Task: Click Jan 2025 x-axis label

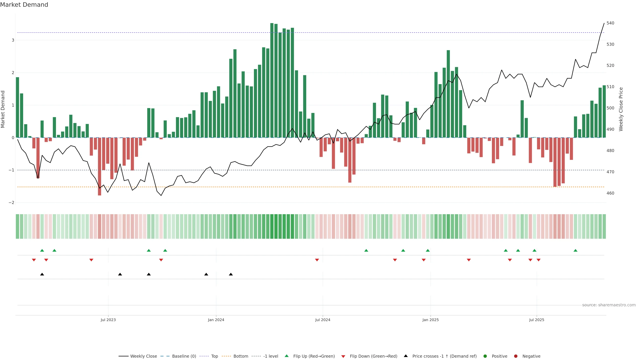Action: tap(431, 320)
